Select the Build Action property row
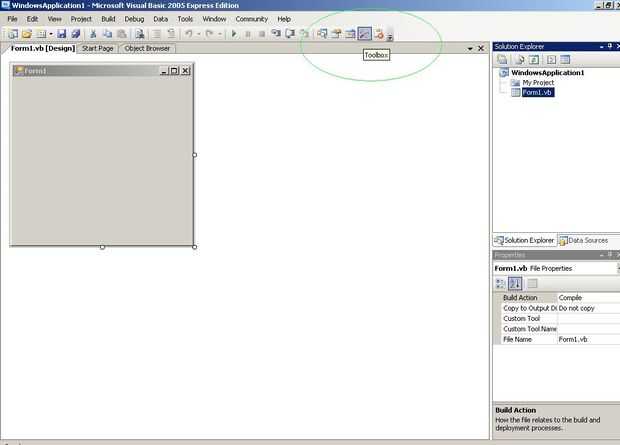620x445 pixels. pyautogui.click(x=557, y=297)
